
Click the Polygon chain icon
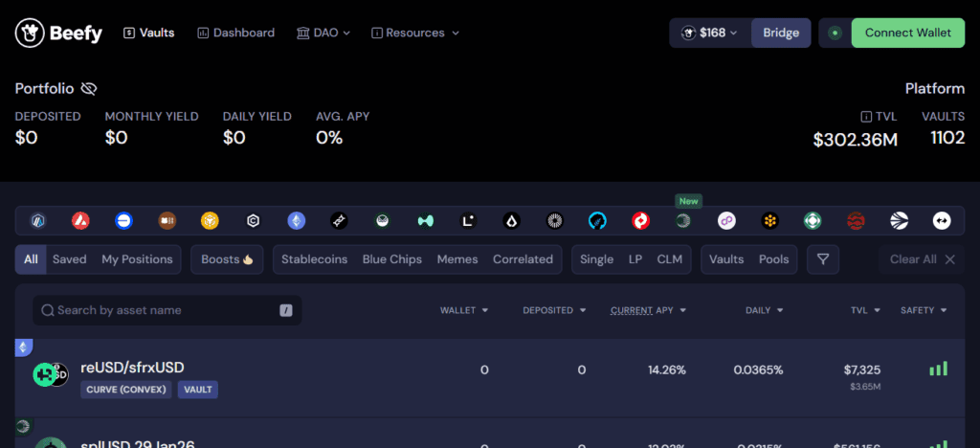[x=726, y=221]
